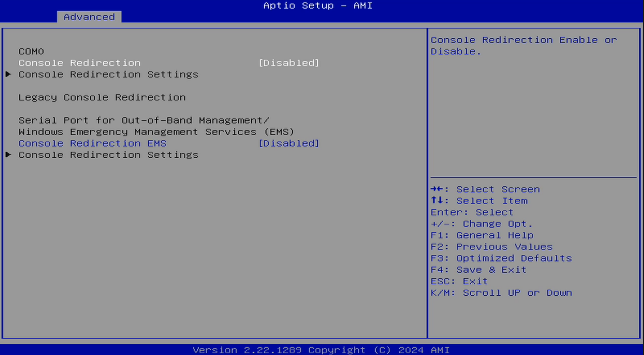This screenshot has width=644, height=355.
Task: Click the F2: Previous Values hint
Action: (x=491, y=247)
